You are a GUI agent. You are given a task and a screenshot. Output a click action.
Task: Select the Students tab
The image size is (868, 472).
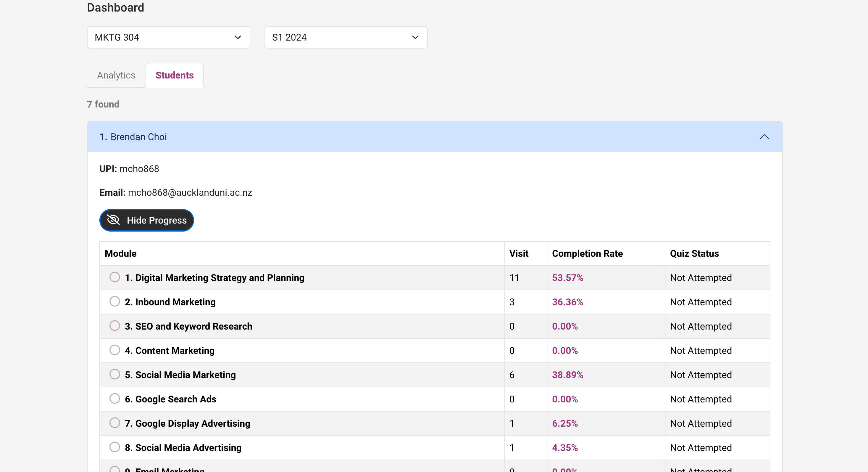click(x=175, y=75)
